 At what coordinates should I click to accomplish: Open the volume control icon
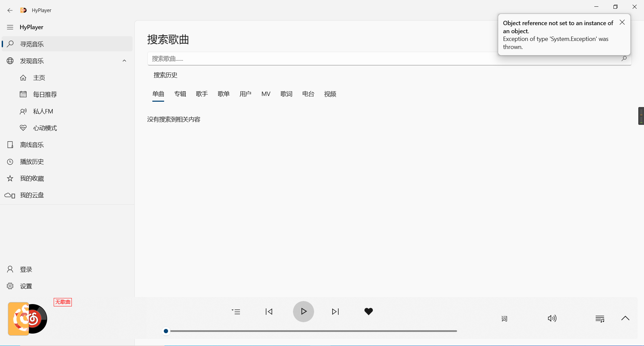tap(552, 318)
